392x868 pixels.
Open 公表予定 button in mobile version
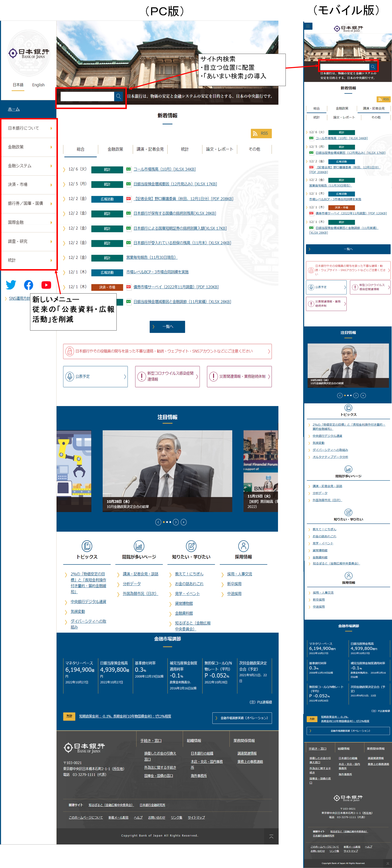tap(326, 287)
